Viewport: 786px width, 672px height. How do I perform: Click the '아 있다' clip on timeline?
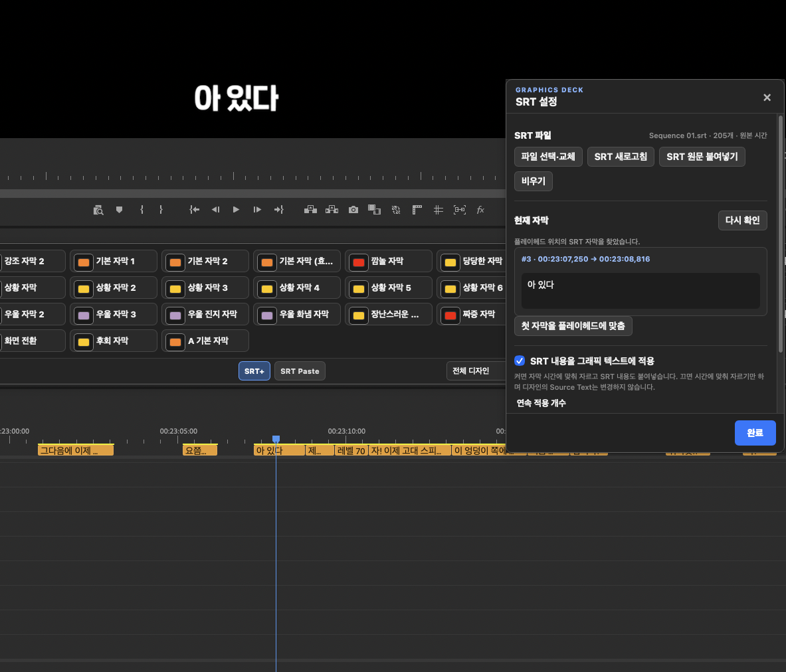pyautogui.click(x=279, y=450)
